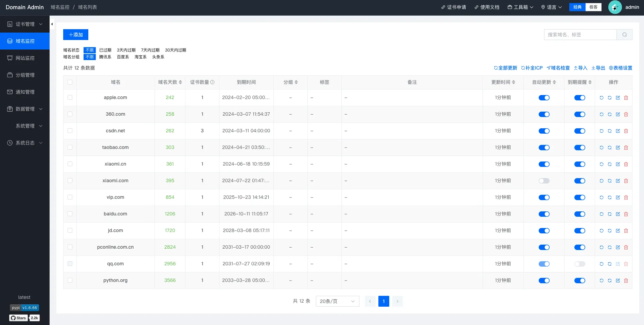644x325 pixels.
Task: Switch to the 极客 theme tab
Action: click(593, 7)
